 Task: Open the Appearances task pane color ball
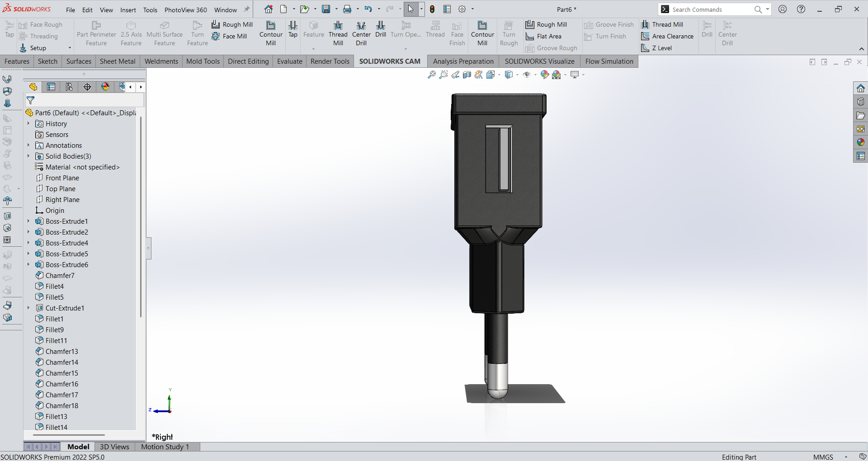coord(861,142)
